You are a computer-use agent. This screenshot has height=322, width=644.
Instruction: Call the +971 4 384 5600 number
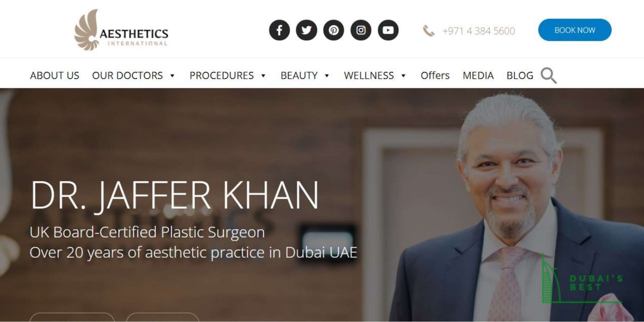[x=478, y=31]
